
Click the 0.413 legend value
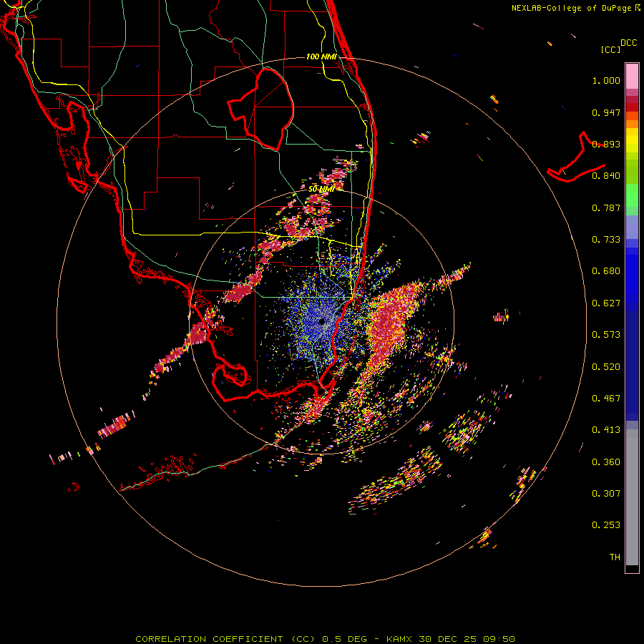point(606,430)
